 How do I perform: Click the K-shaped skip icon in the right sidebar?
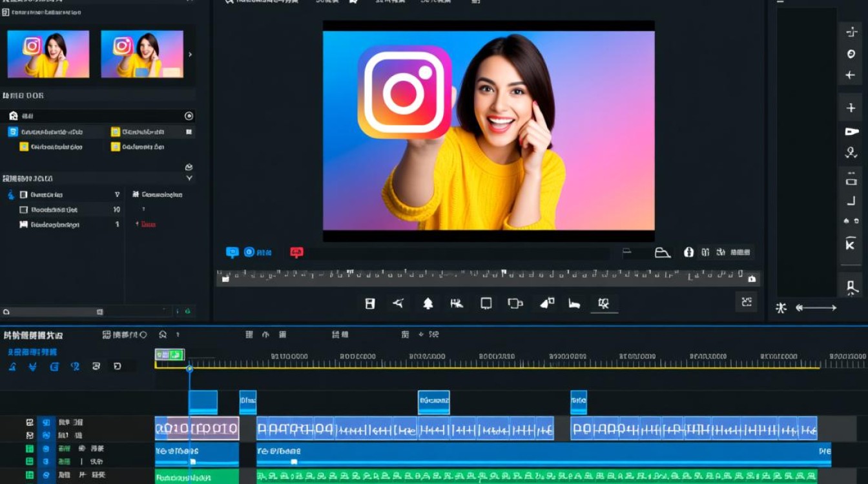(851, 244)
